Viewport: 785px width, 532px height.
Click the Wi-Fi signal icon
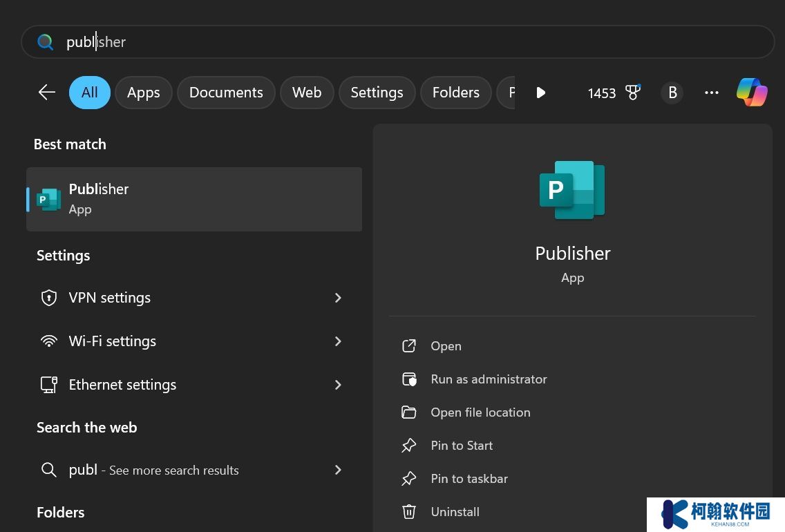(x=48, y=341)
